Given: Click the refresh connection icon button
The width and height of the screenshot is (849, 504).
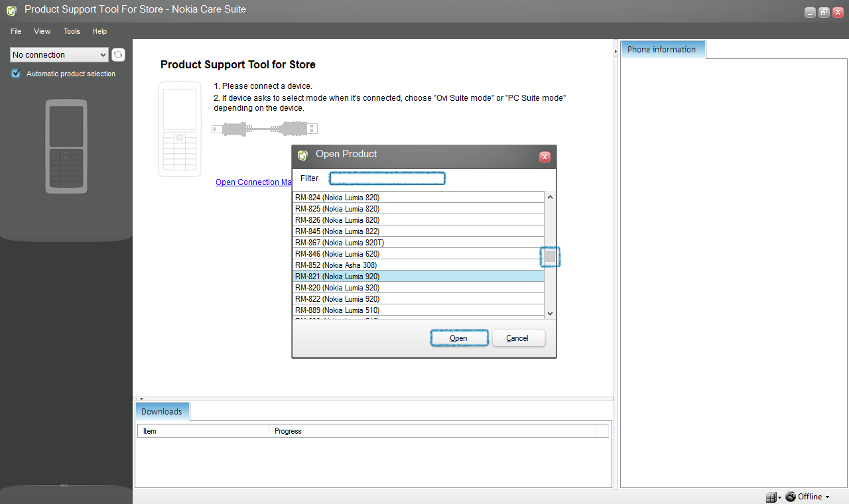Looking at the screenshot, I should click(118, 54).
